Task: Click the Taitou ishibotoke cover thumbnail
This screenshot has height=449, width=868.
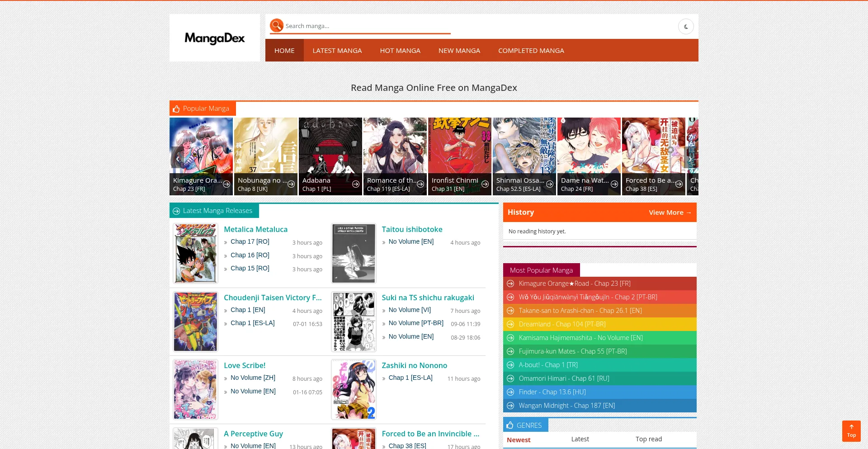Action: click(x=354, y=253)
